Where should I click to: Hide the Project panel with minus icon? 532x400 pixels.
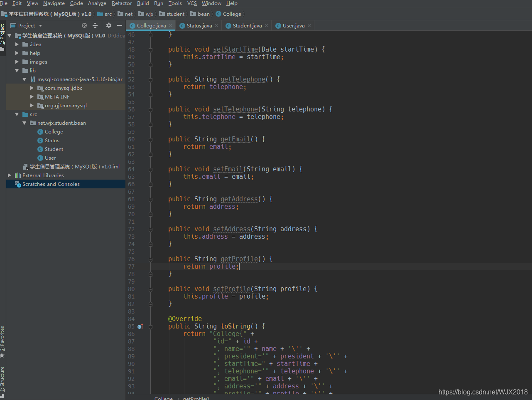pyautogui.click(x=119, y=25)
